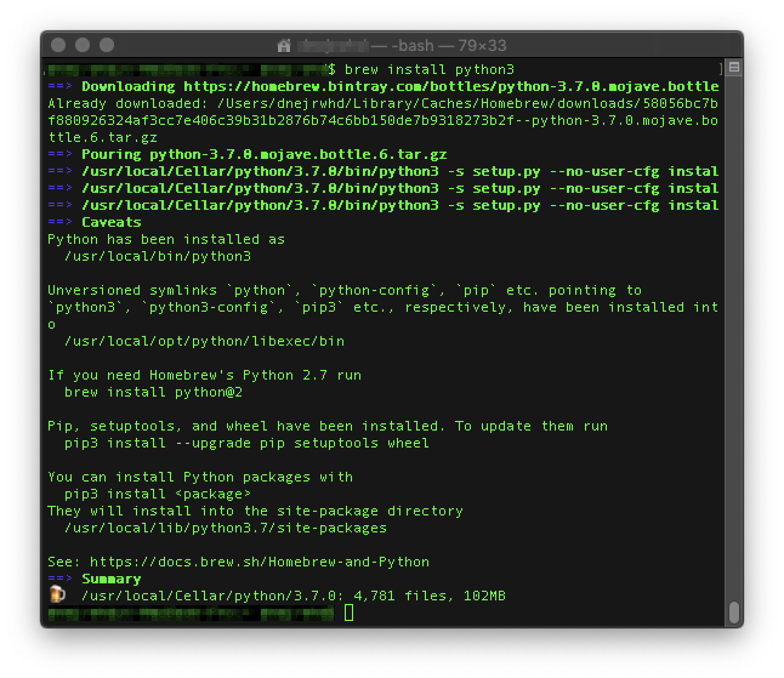The image size is (784, 678).
Task: Minimize the Terminal window
Action: click(83, 45)
